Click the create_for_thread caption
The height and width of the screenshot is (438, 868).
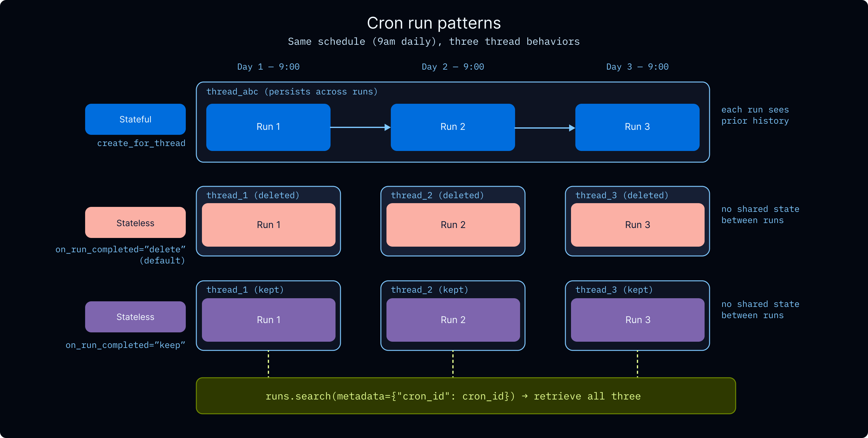coord(141,143)
